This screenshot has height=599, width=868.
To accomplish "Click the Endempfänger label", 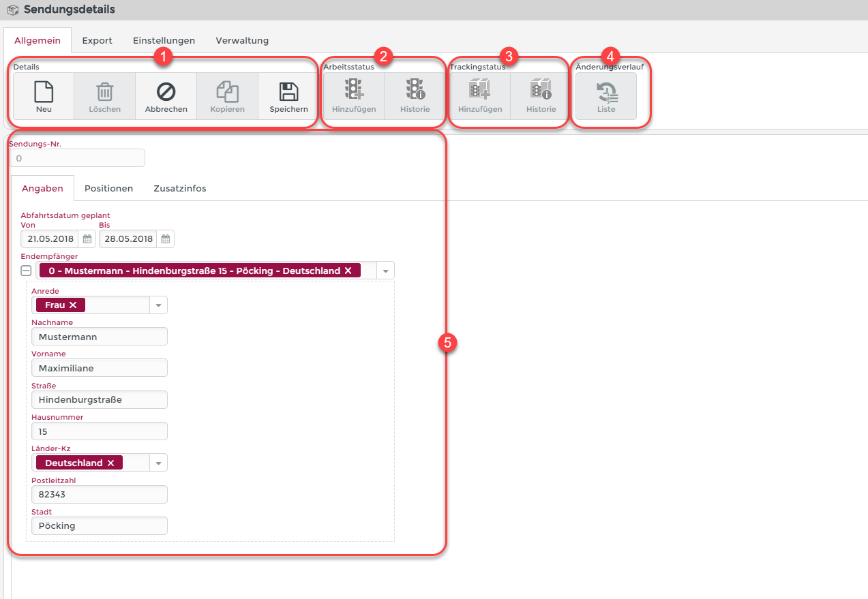I will [49, 256].
